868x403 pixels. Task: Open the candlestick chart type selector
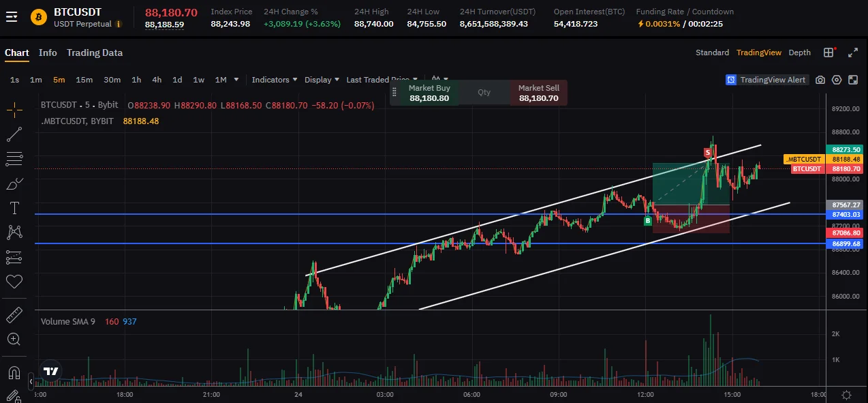pyautogui.click(x=439, y=80)
